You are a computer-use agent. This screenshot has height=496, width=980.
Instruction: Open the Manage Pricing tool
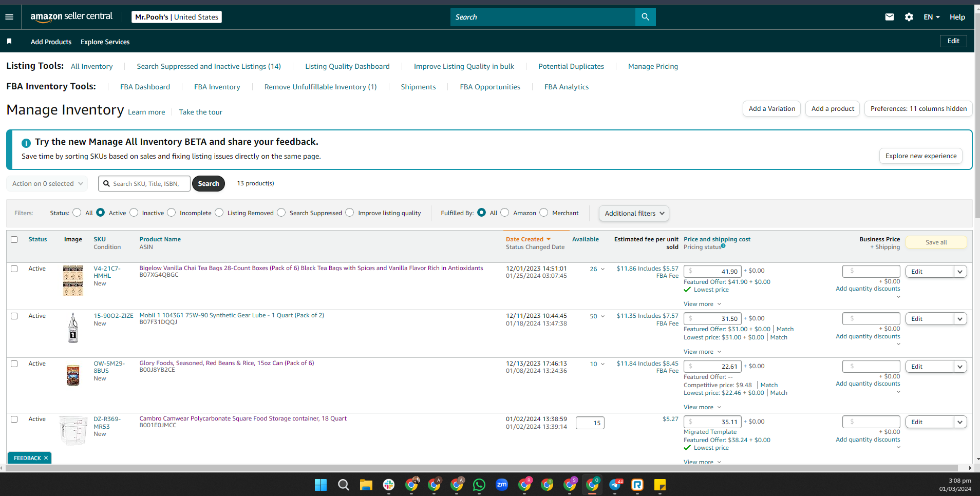tap(653, 66)
